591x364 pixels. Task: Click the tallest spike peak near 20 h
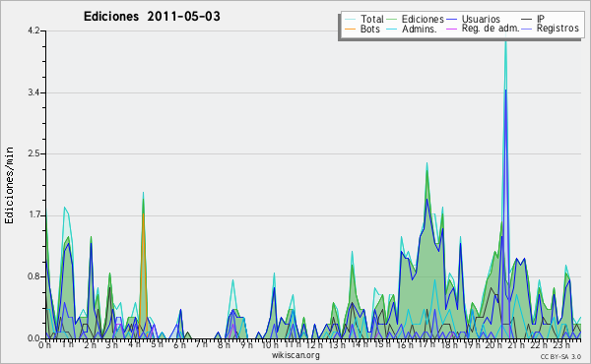[x=505, y=43]
